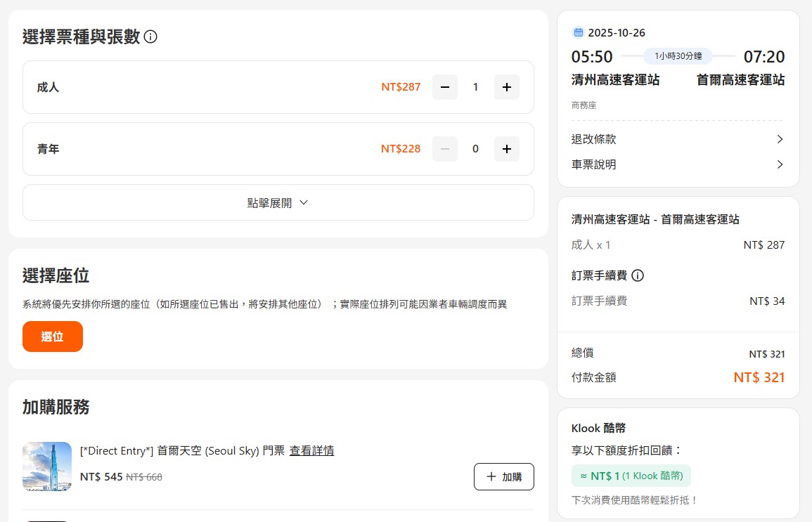
Task: Click the 成人 ticket quantity field
Action: pos(475,87)
